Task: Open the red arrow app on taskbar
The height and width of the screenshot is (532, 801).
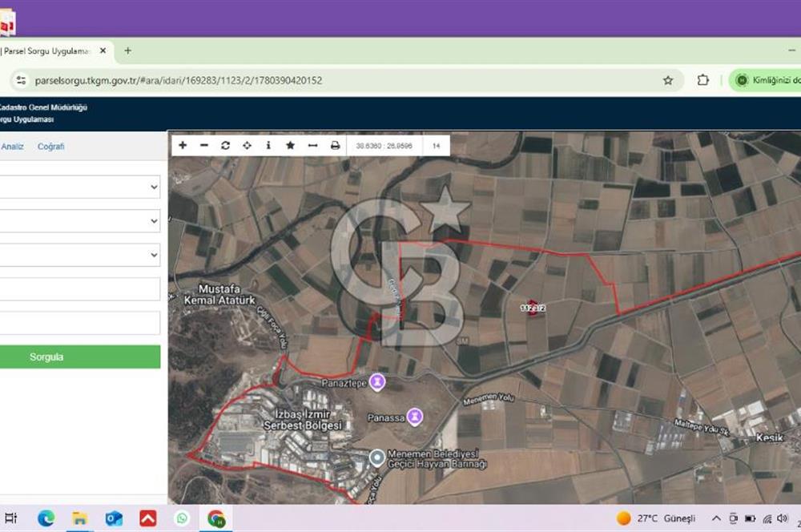Action: 148,518
